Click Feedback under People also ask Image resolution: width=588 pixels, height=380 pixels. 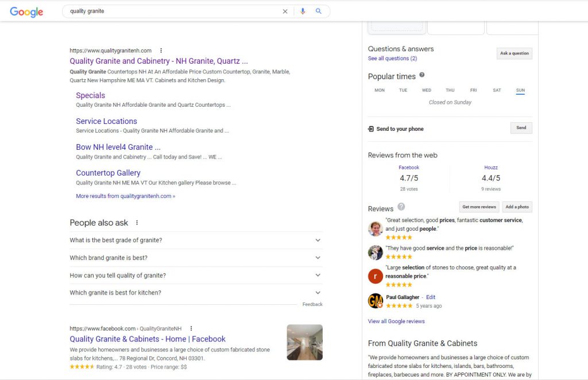pos(312,304)
